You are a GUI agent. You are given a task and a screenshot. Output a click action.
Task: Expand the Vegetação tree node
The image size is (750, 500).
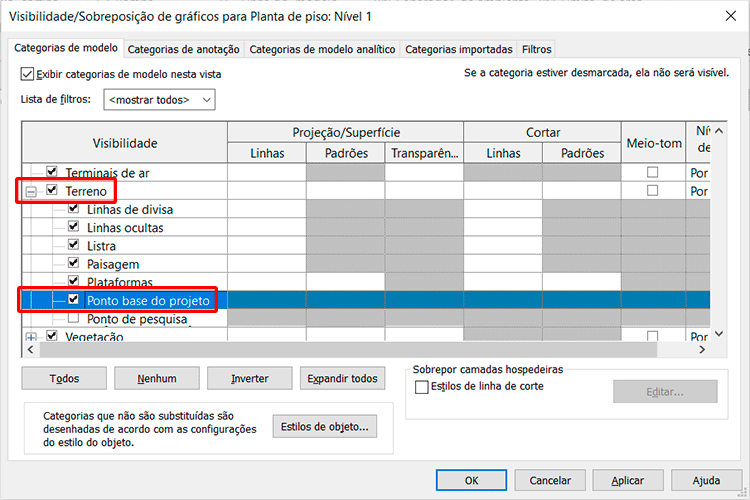pyautogui.click(x=31, y=337)
